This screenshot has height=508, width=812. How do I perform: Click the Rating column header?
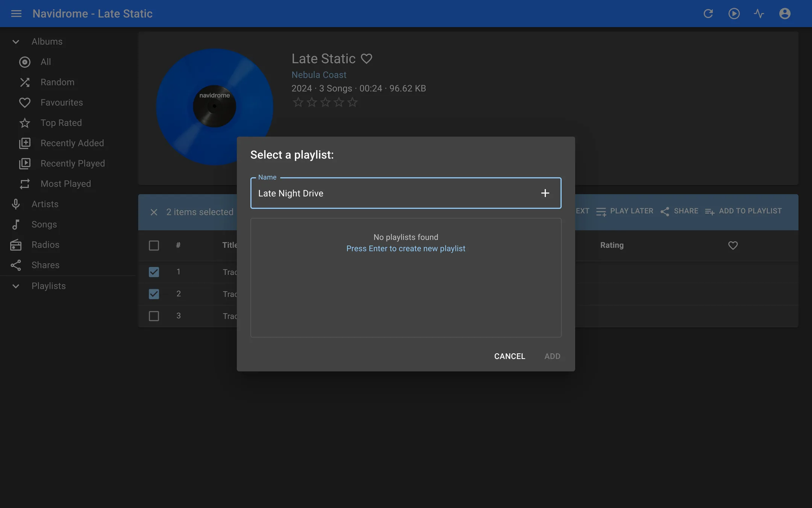point(612,245)
